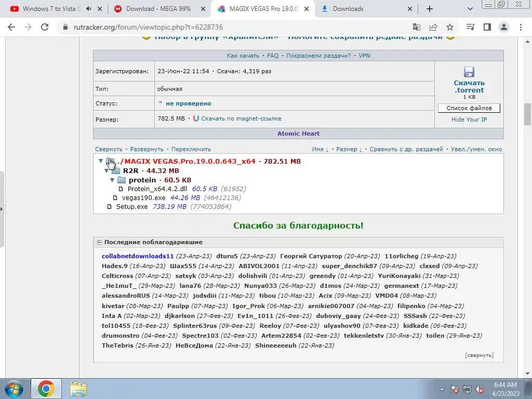532x399 pixels.
Task: Toggle the Chrome side panel icon
Action: [487, 27]
